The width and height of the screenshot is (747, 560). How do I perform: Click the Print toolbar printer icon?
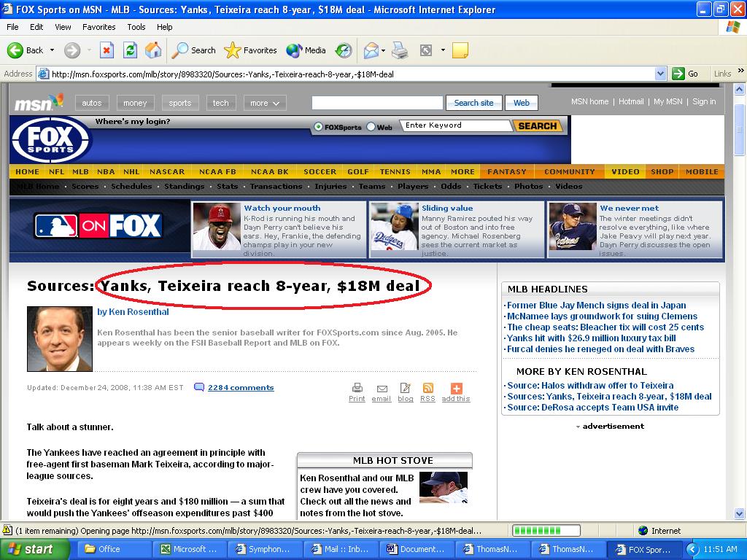tap(400, 50)
